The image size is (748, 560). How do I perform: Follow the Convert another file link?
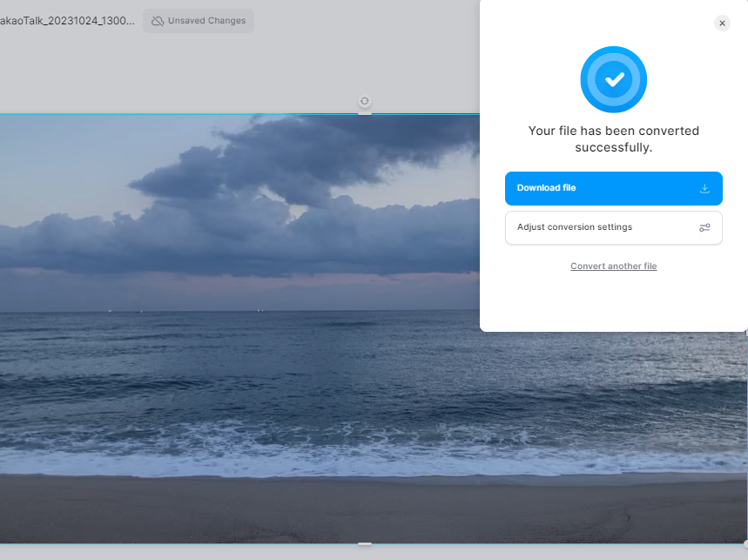(x=614, y=267)
